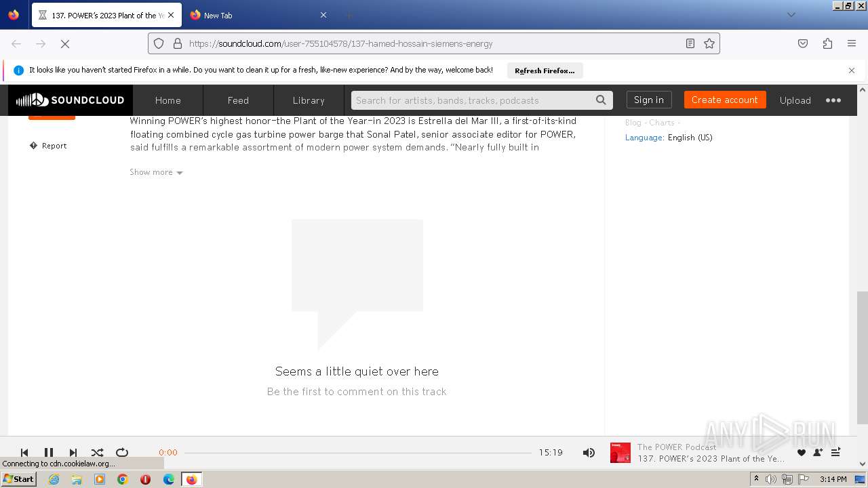Click the 3:14 PM taskbar clock
Viewport: 868px width, 488px height.
(833, 479)
